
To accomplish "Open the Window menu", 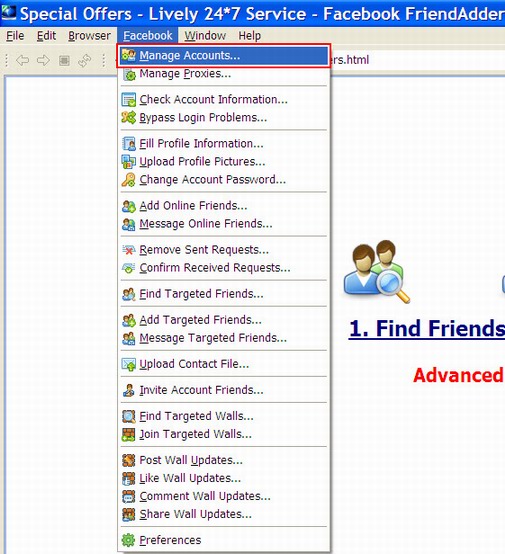I will pos(205,36).
